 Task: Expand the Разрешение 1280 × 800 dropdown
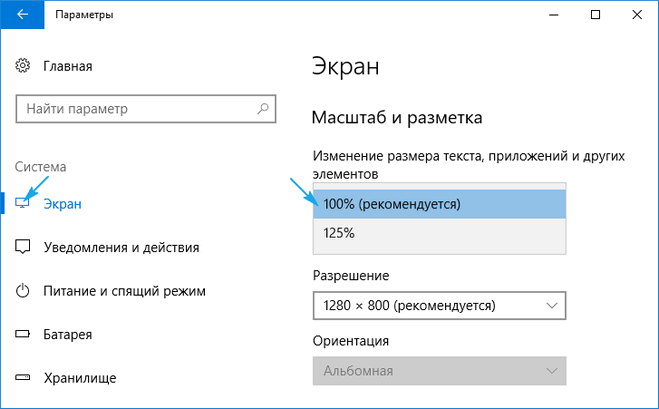pos(440,304)
